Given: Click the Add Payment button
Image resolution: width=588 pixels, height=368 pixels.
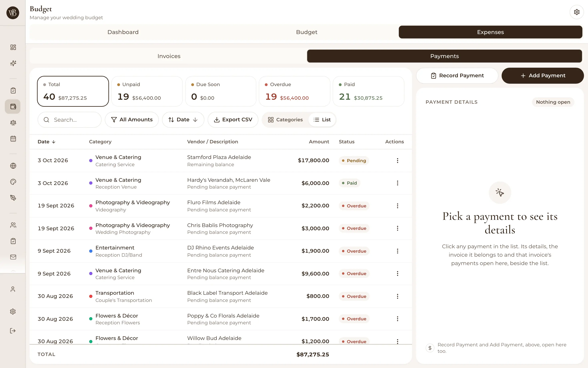Looking at the screenshot, I should coord(543,76).
